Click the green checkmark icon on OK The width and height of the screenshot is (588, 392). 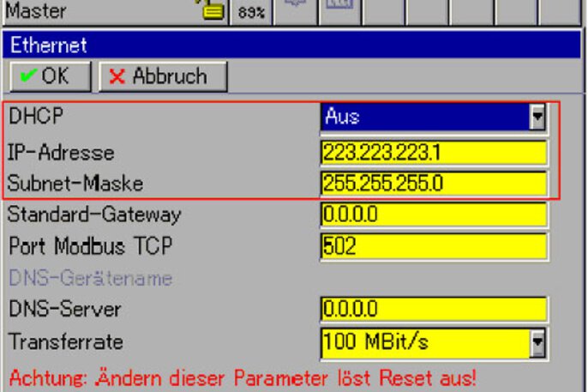[27, 75]
